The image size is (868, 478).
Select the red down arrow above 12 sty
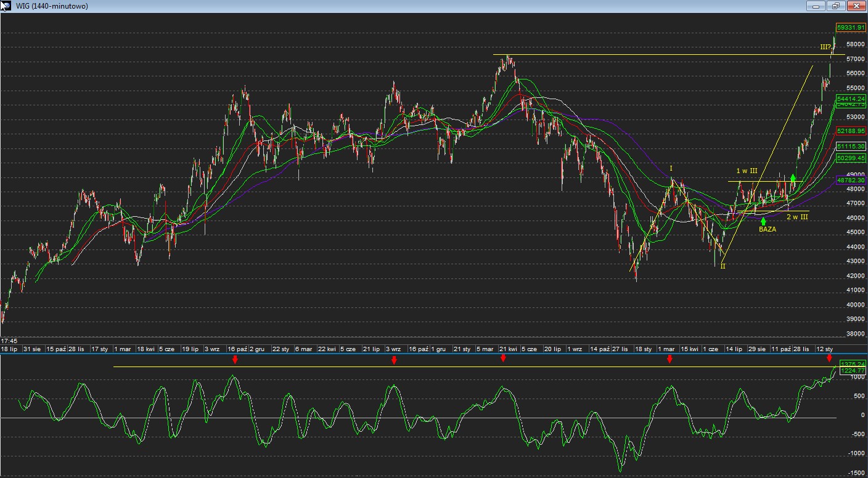[829, 358]
